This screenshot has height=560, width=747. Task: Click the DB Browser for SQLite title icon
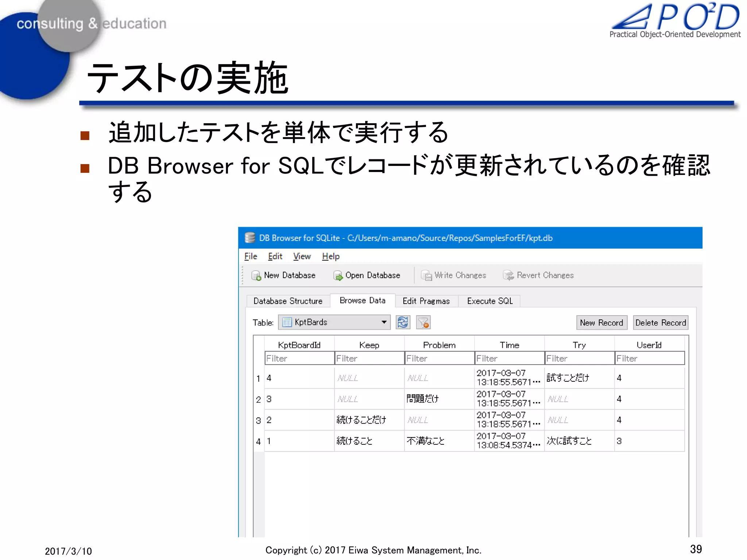[x=250, y=238]
